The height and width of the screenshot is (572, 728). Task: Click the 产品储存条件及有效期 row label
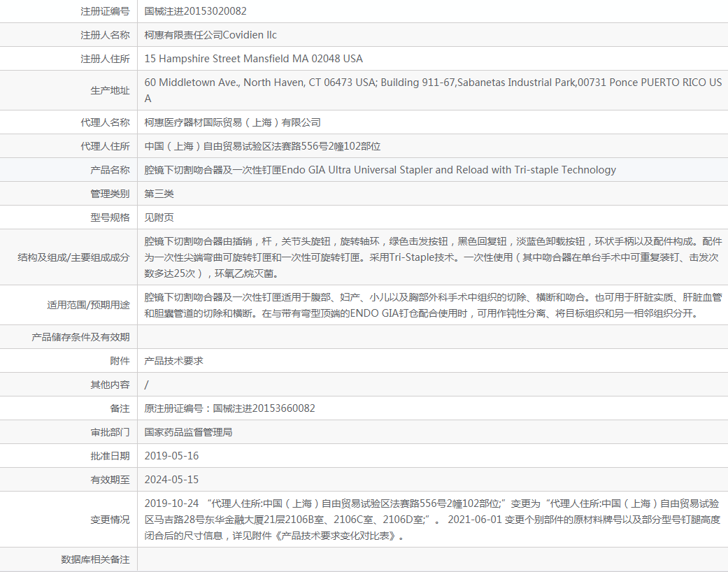coord(80,337)
